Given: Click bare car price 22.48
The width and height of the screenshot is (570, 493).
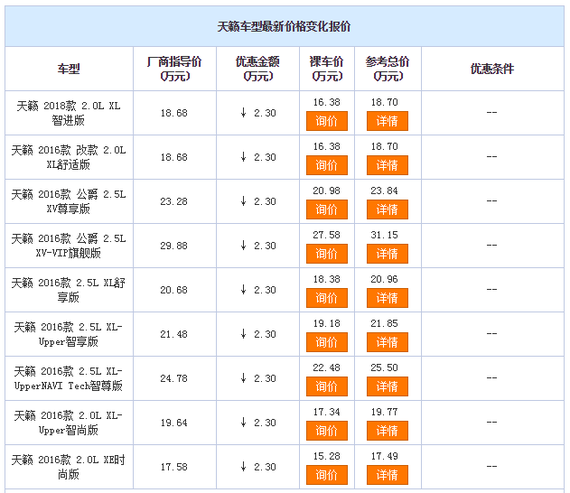Looking at the screenshot, I should coord(326,368).
